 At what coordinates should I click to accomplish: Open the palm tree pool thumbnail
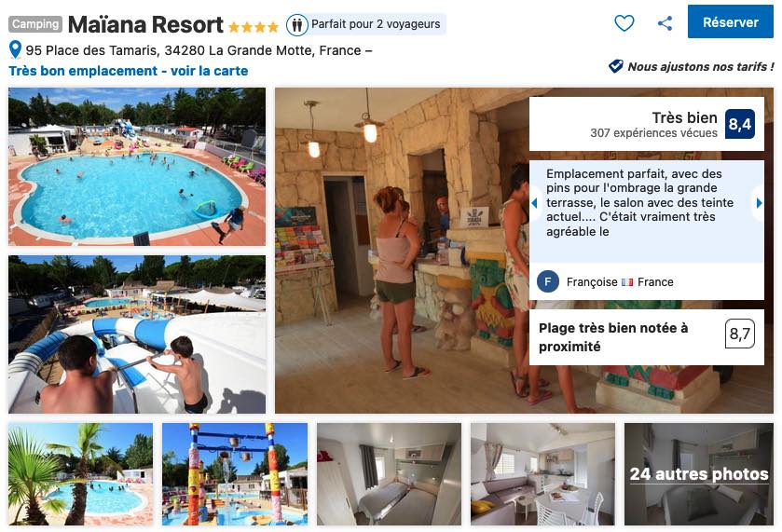pos(81,474)
